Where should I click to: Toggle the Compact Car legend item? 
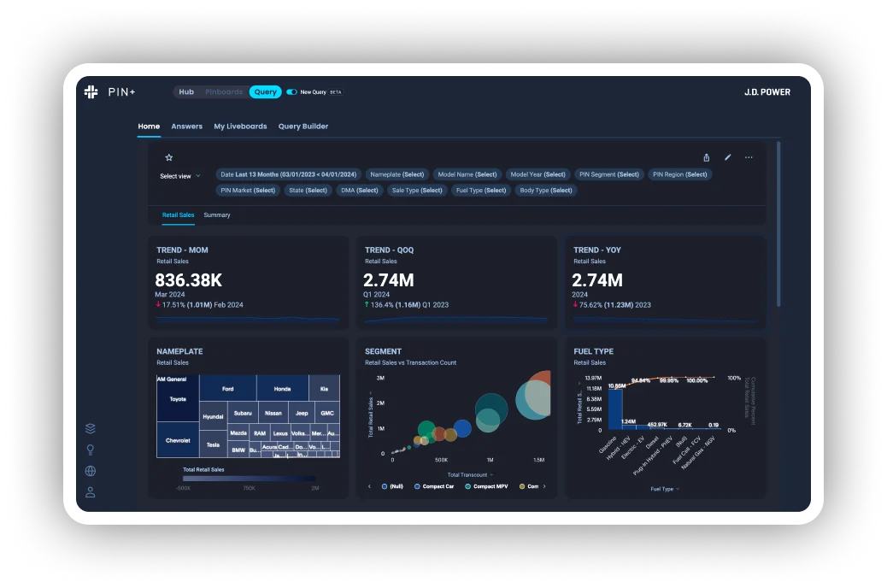434,486
